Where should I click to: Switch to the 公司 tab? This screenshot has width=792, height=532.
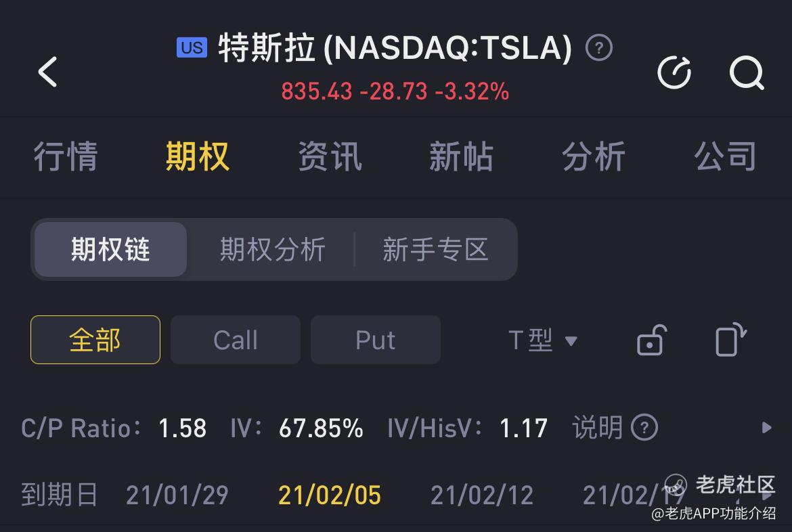coord(726,156)
